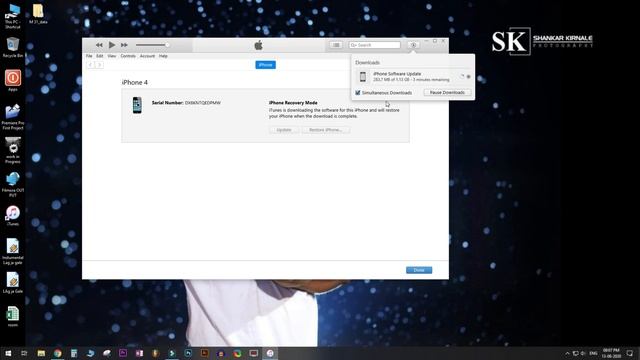Open the iTunes desktop shortcut
This screenshot has width=640, height=360.
tap(13, 216)
